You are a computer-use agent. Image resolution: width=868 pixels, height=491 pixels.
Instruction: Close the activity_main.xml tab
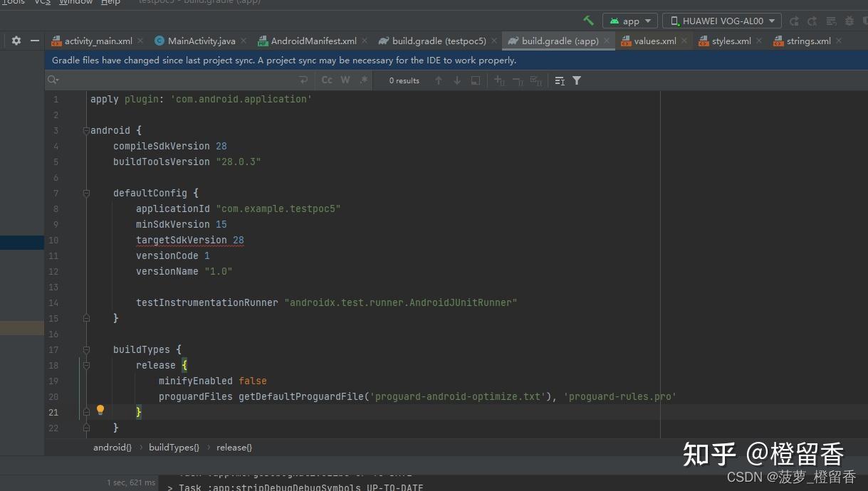tap(140, 41)
